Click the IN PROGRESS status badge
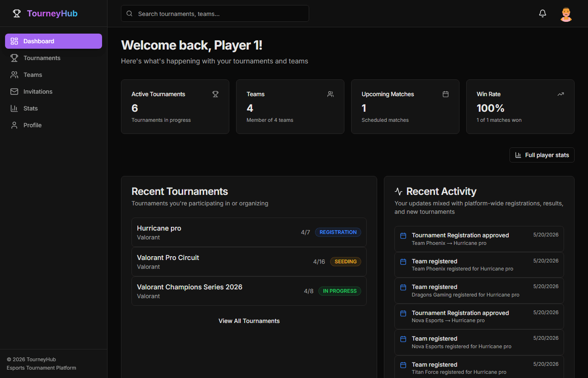 tap(340, 291)
